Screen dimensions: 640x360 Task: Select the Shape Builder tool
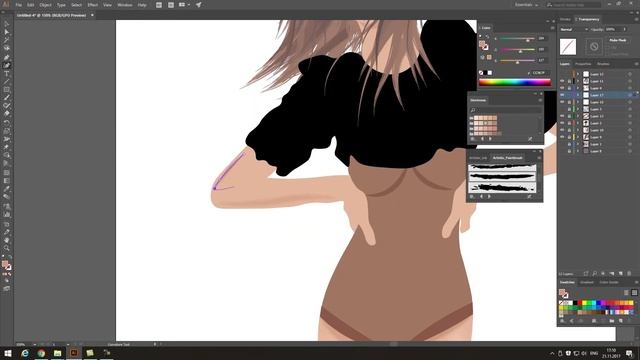[7, 156]
